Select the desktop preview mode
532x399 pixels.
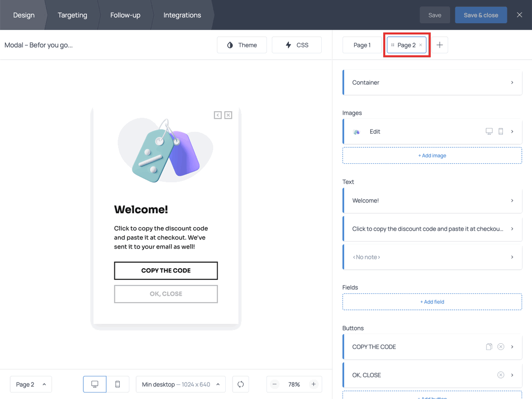pos(94,384)
